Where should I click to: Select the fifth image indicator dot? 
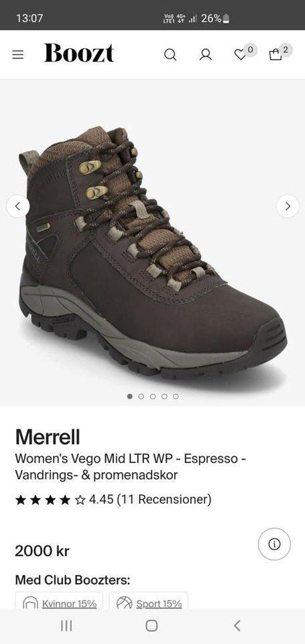click(176, 396)
